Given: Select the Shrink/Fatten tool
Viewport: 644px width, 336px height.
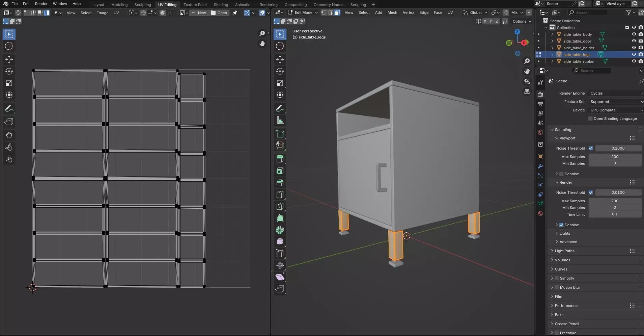Looking at the screenshot, I should (280, 265).
